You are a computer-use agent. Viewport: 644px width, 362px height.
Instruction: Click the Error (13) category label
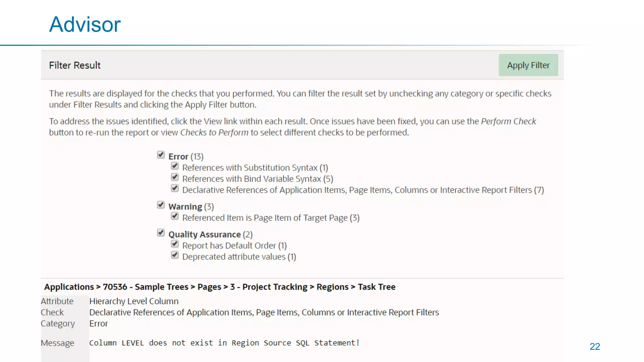click(x=186, y=156)
